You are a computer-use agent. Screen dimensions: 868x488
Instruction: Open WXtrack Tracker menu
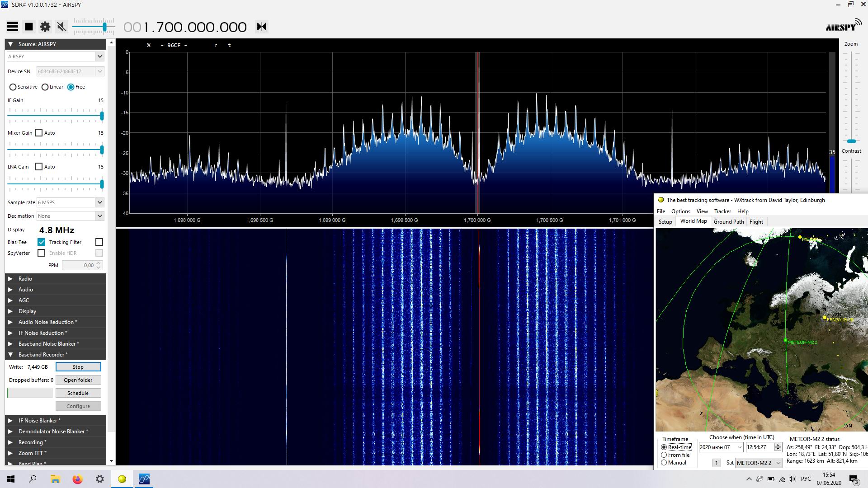pos(722,211)
